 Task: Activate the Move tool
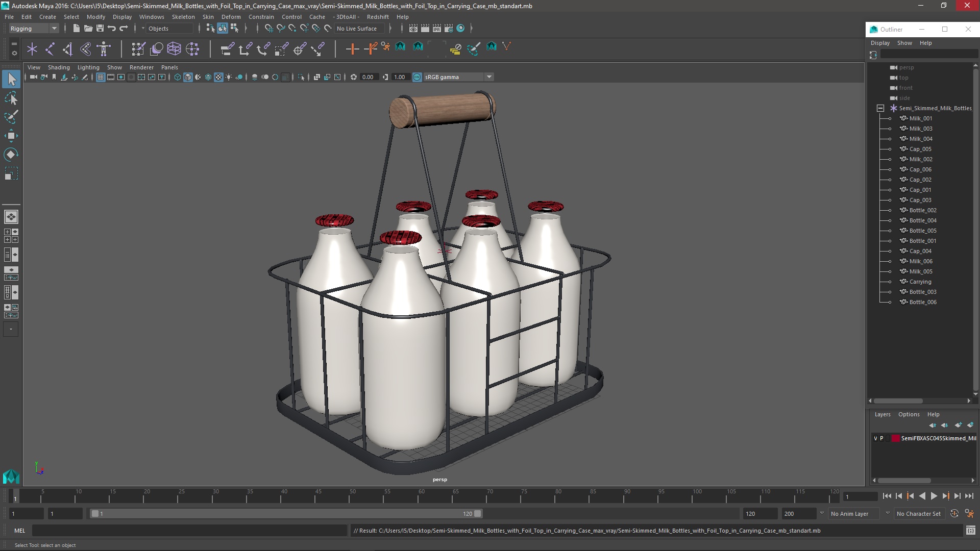11,136
